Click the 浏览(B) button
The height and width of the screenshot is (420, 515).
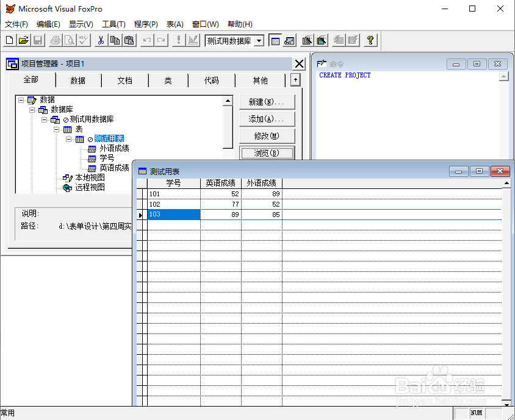pos(267,153)
